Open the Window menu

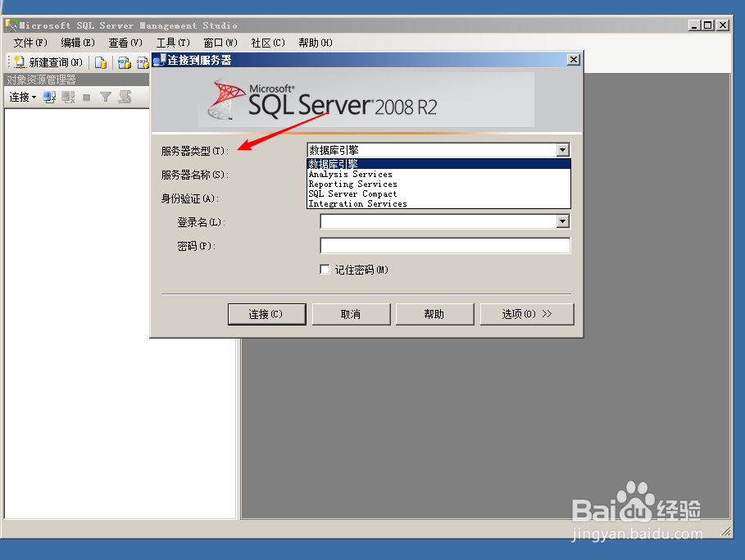click(220, 43)
